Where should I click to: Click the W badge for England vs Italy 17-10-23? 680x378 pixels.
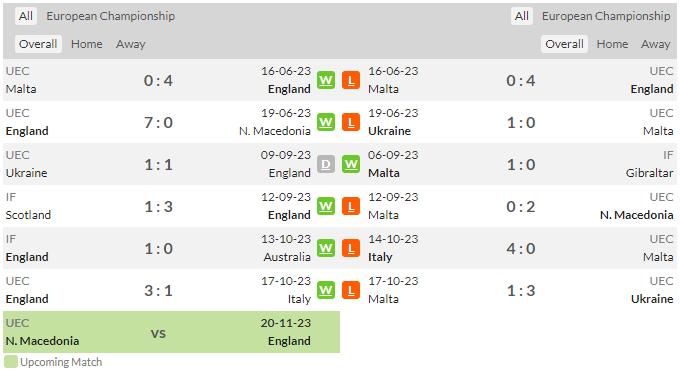click(x=326, y=290)
